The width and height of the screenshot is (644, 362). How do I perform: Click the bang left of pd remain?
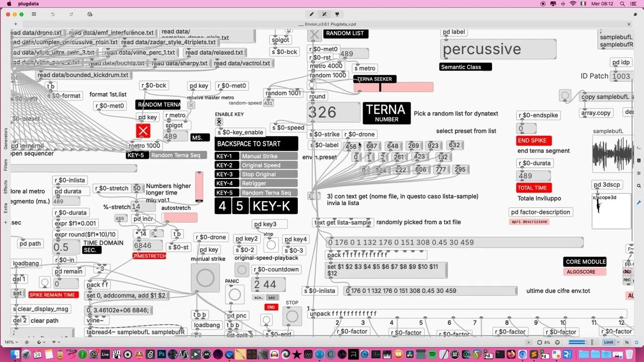tap(45, 283)
